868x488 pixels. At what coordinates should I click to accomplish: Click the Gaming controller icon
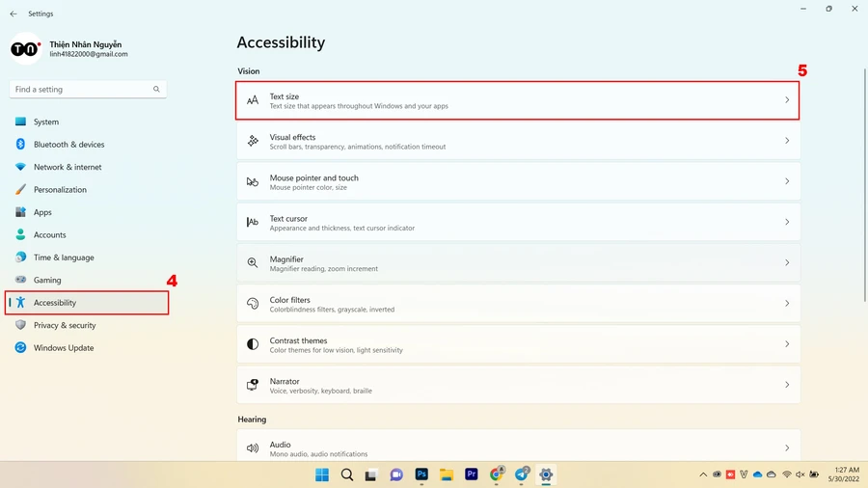(20, 280)
